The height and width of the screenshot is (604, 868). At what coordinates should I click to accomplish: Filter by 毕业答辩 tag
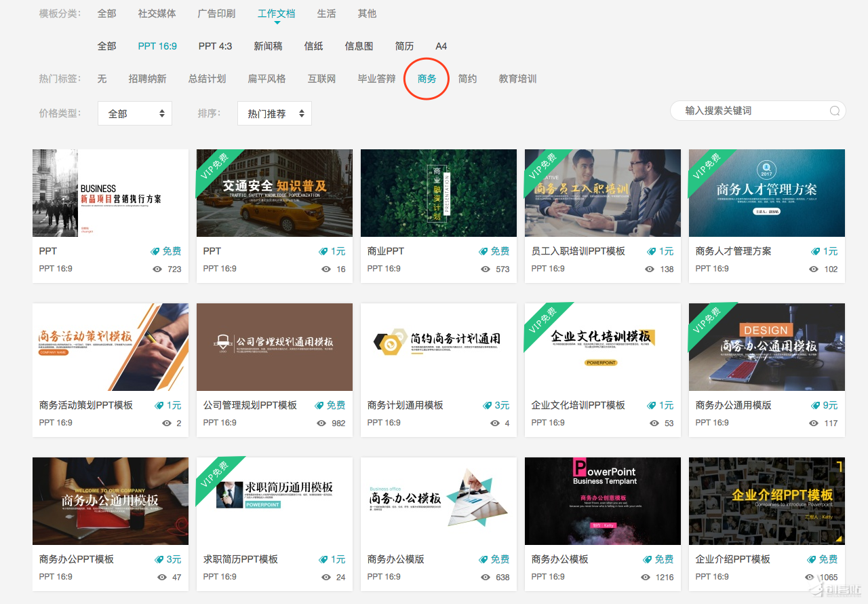point(376,79)
